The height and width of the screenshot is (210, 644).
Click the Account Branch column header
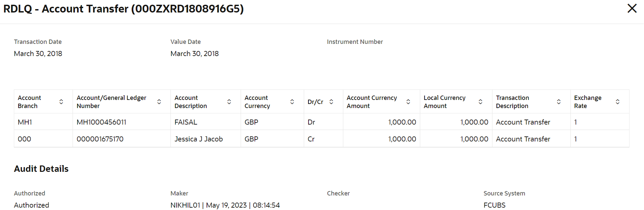29,102
